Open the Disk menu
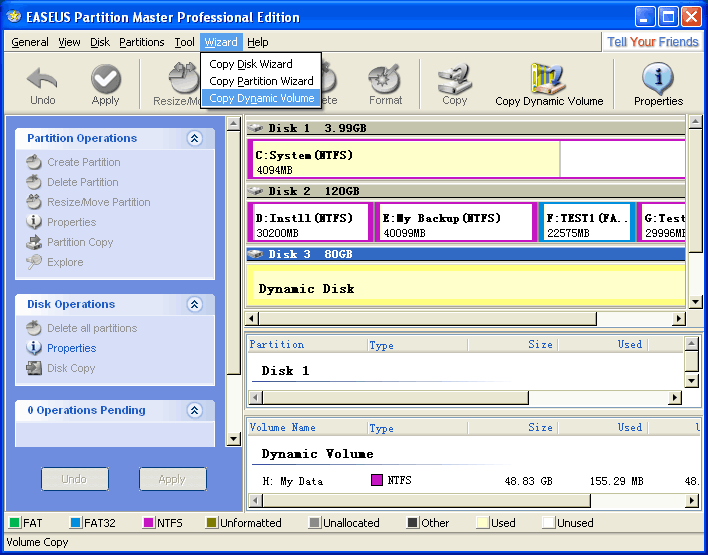This screenshot has width=708, height=555. tap(100, 42)
